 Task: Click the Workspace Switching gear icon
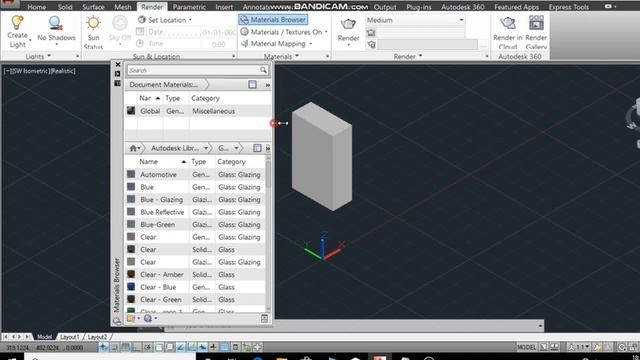(622, 347)
